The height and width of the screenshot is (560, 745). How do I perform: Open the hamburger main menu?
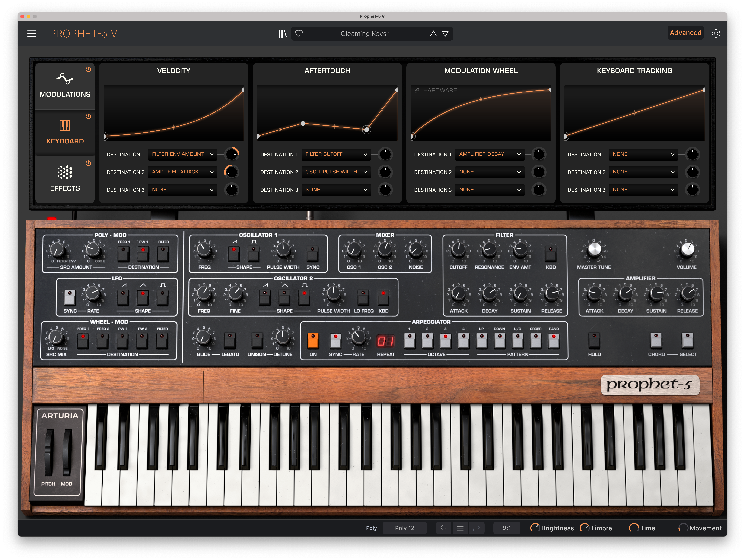32,33
